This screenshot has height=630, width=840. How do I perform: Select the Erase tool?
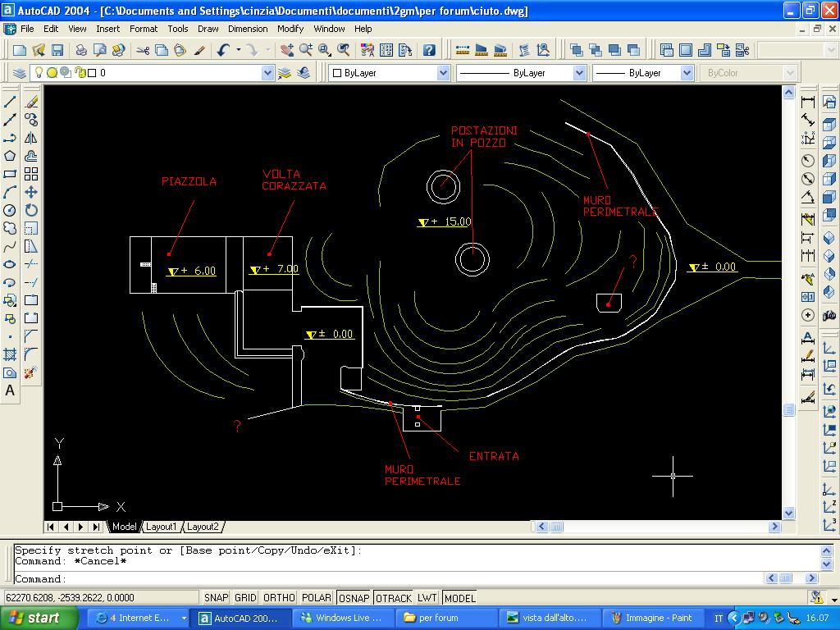click(x=31, y=102)
